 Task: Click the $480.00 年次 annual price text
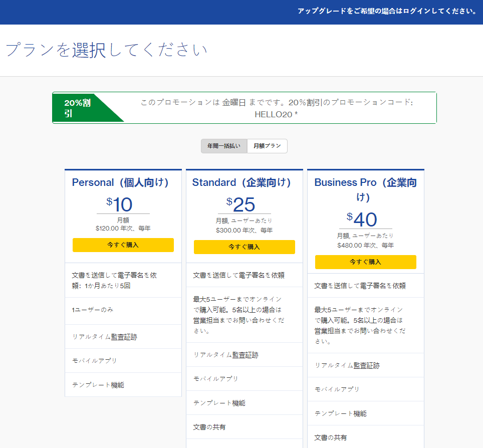[x=366, y=246]
